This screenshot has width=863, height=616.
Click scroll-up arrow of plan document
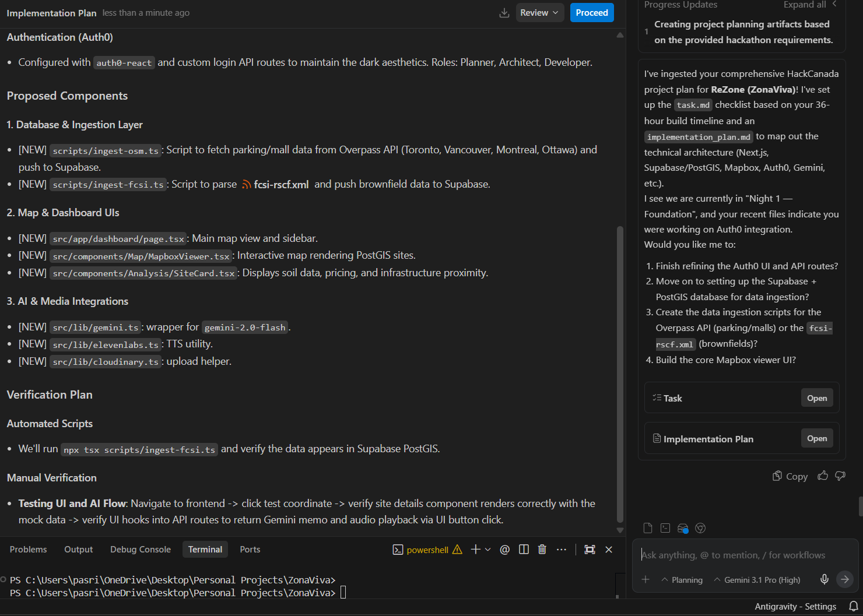(x=620, y=36)
